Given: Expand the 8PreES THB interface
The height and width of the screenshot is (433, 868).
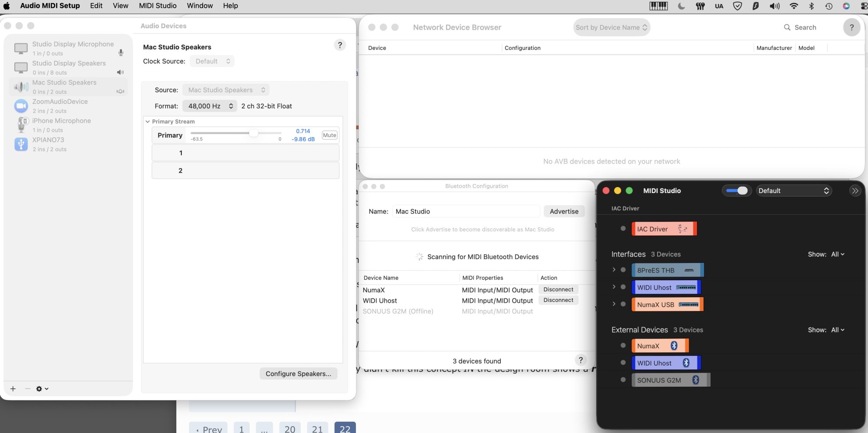Looking at the screenshot, I should tap(614, 269).
